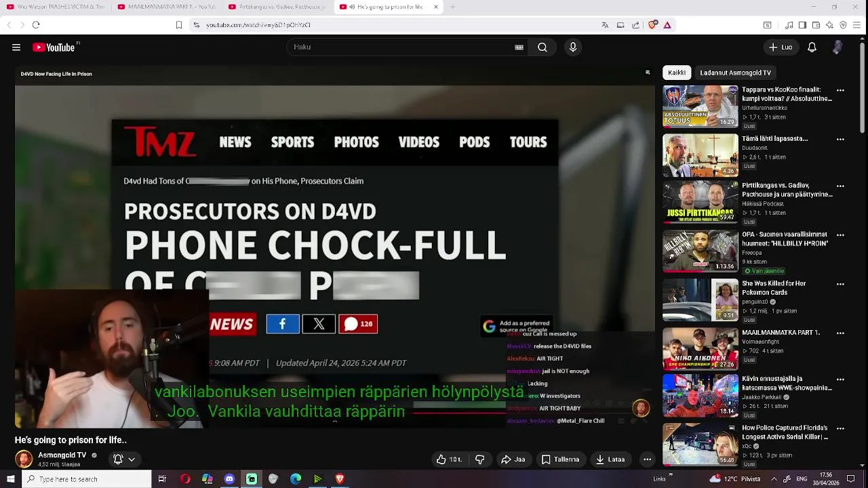Switch to the MAAILMANMATKA PART 1 browser tab
The height and width of the screenshot is (488, 868).
click(x=166, y=7)
